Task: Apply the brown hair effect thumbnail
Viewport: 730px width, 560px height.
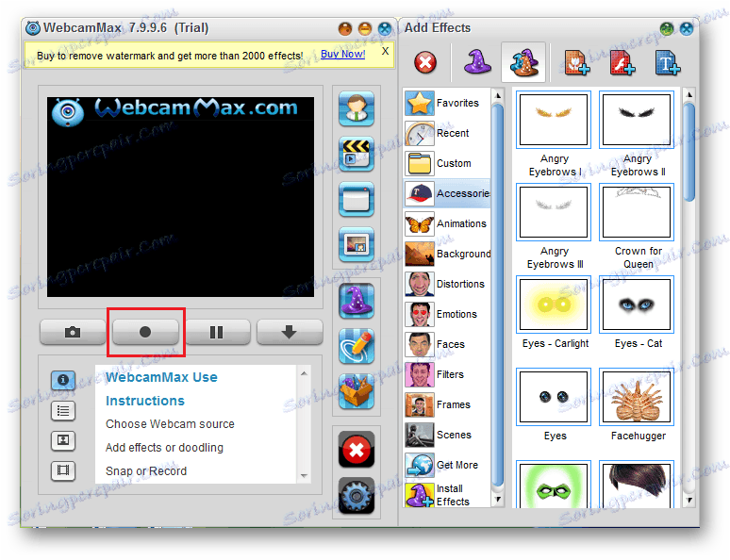Action: click(637, 485)
